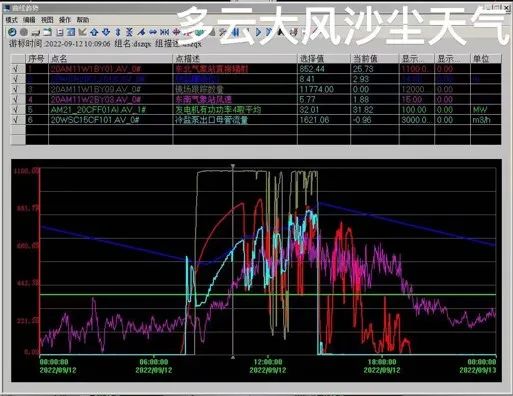Image resolution: width=513 pixels, height=396 pixels.
Task: Uncheck row 1 trend 20AM11W1BY01
Action: pos(16,69)
